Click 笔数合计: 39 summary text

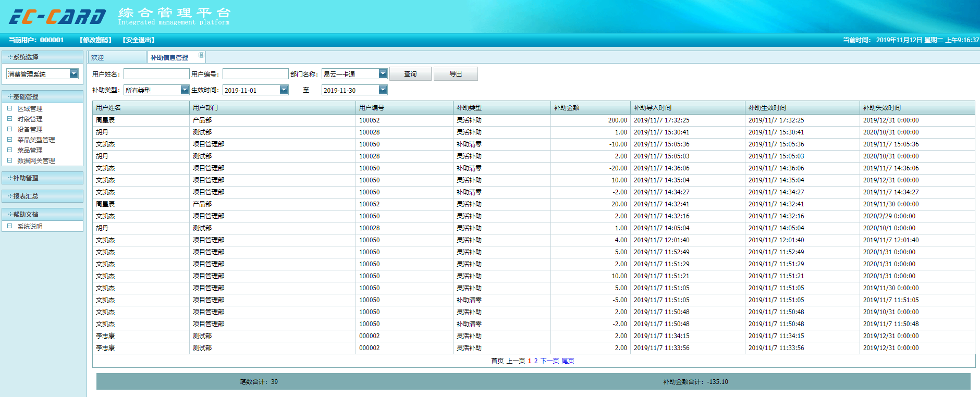pyautogui.click(x=259, y=382)
